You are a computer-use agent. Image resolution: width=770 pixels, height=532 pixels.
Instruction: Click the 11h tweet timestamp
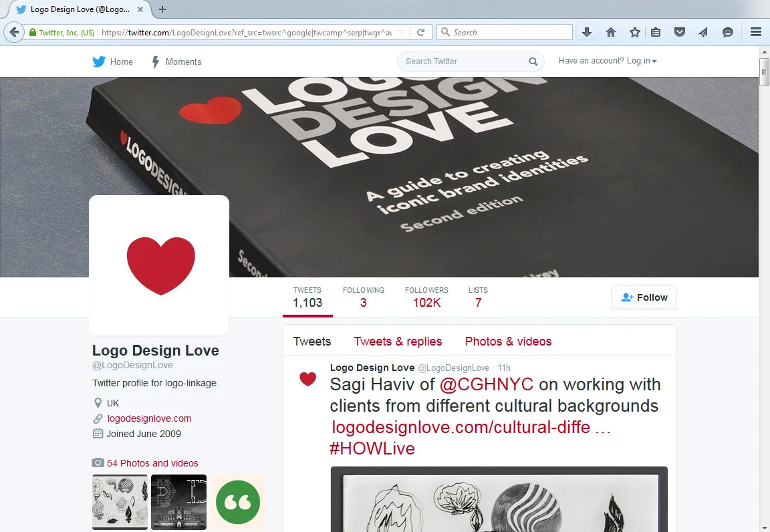tap(504, 368)
